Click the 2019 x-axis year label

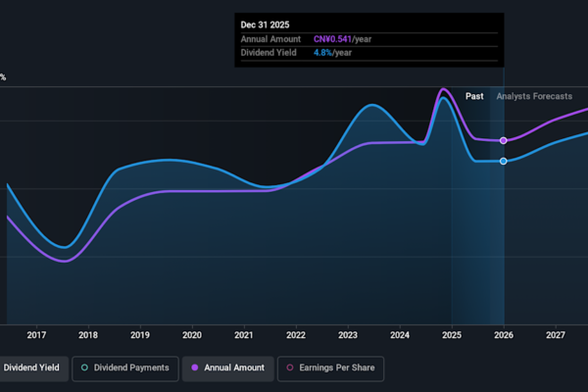click(140, 335)
